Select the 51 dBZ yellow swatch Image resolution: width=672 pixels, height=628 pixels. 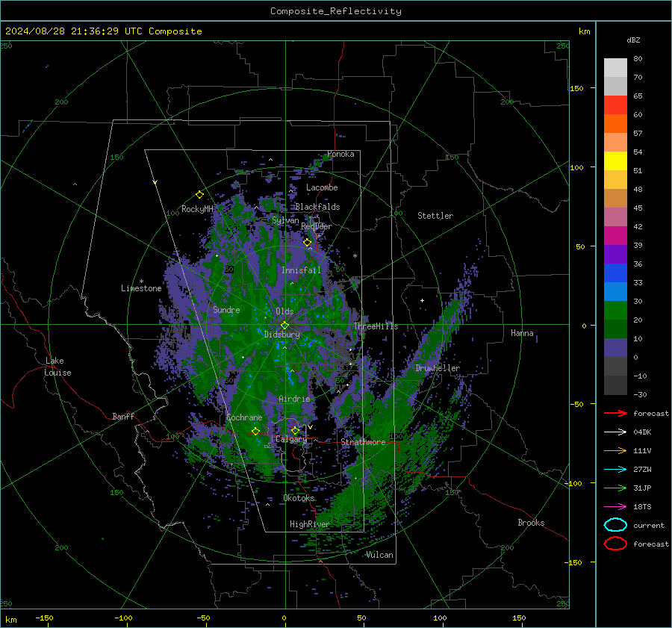[x=615, y=161]
